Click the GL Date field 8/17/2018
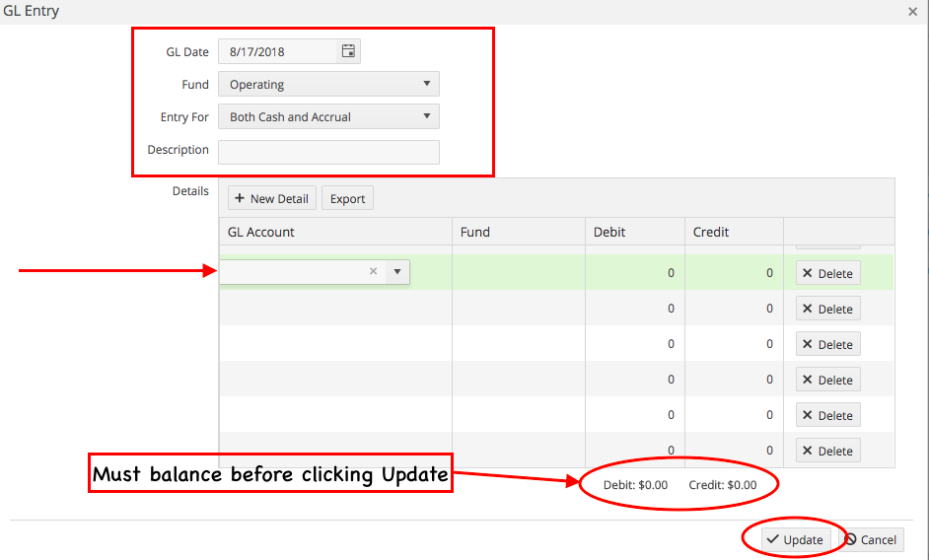Screen dimensions: 929x560 pos(277,51)
